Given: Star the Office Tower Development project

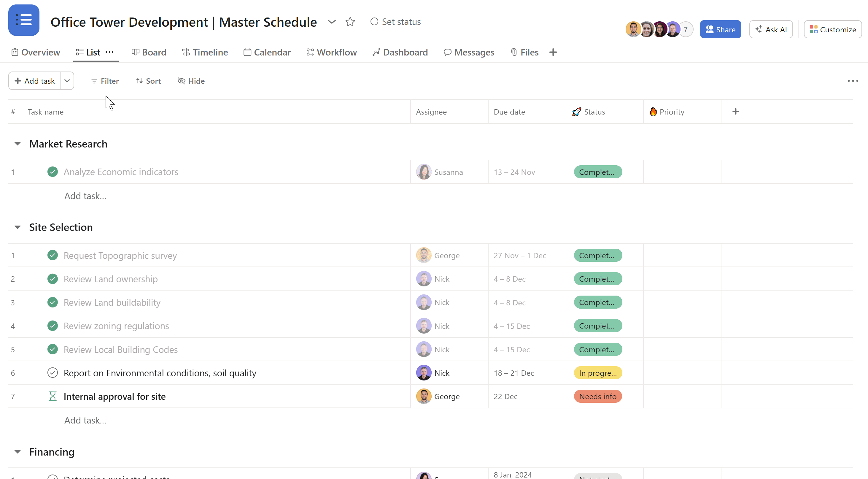Looking at the screenshot, I should point(350,22).
